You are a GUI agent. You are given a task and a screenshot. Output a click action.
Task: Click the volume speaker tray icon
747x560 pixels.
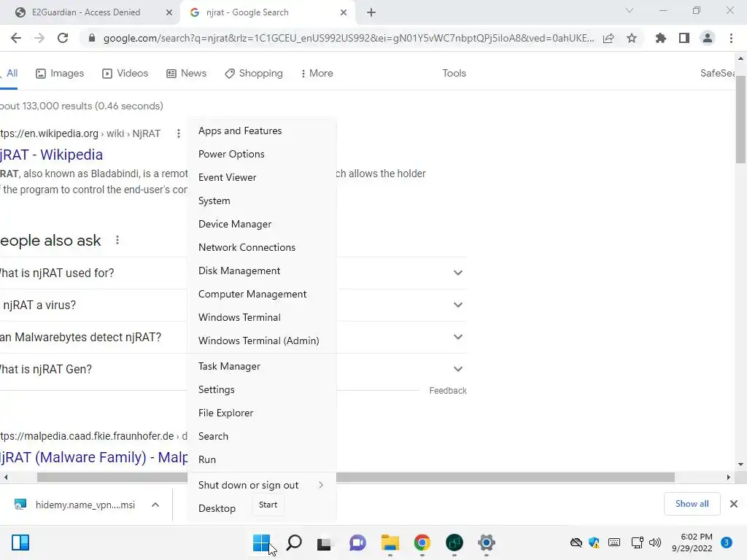pos(655,542)
